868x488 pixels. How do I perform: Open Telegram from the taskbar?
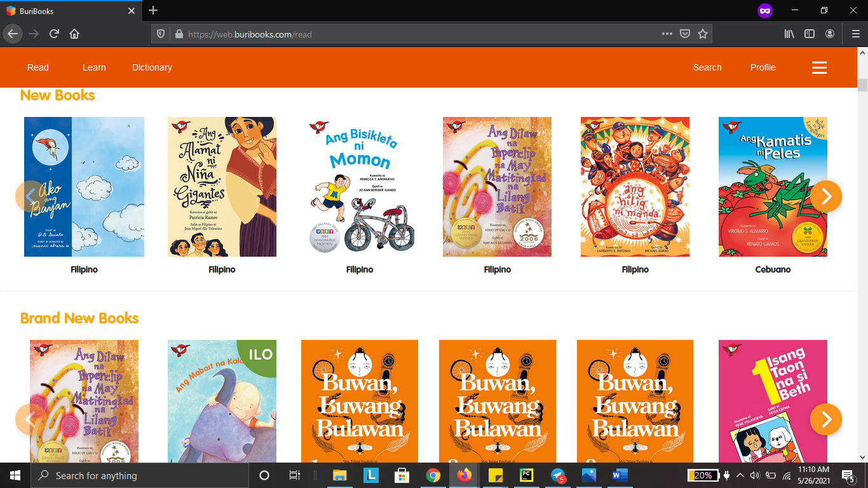pos(558,475)
